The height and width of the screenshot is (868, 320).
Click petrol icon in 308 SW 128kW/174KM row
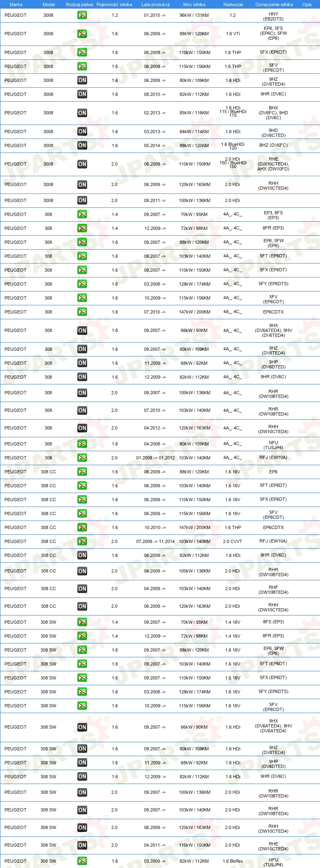[82, 692]
